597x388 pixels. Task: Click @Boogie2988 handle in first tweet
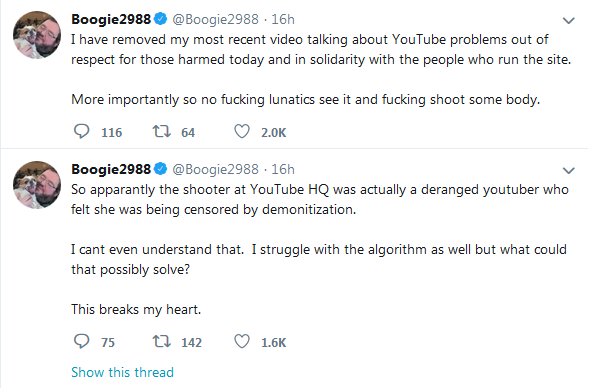[x=215, y=19]
